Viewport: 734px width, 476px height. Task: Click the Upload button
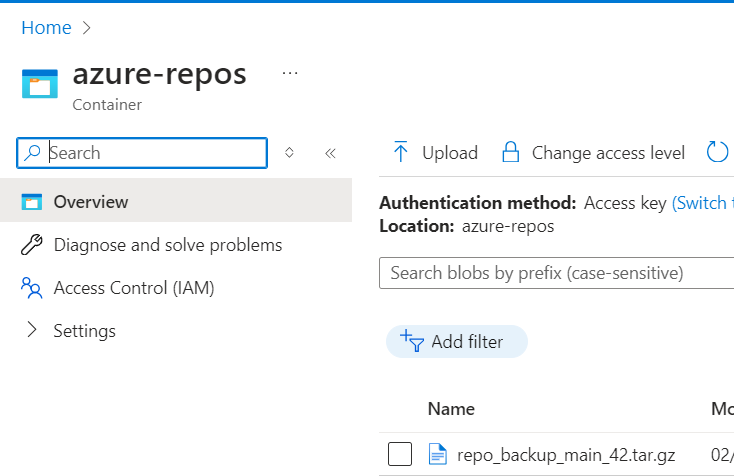[x=435, y=153]
